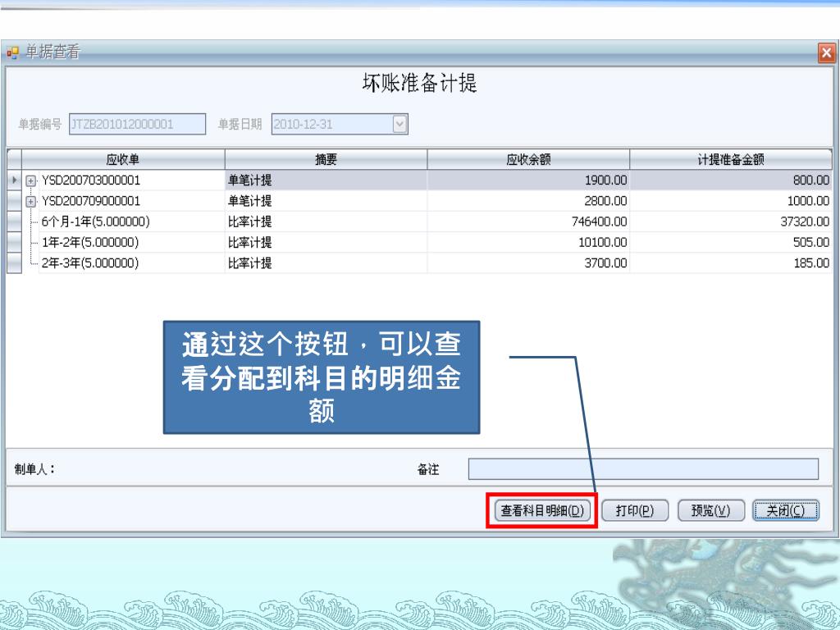
Task: Click the 1900.00 receivable balance cell
Action: tap(528, 180)
